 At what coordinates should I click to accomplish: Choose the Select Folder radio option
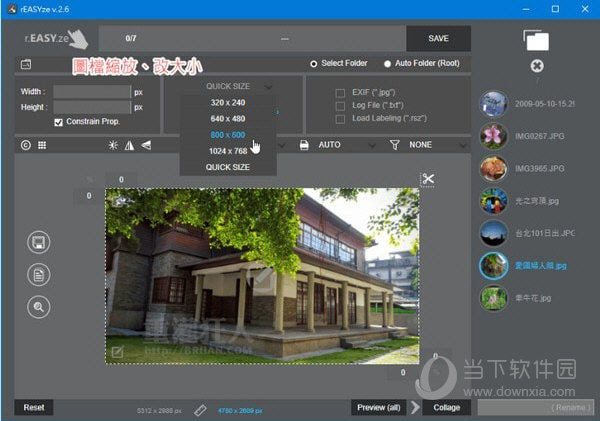pos(314,64)
